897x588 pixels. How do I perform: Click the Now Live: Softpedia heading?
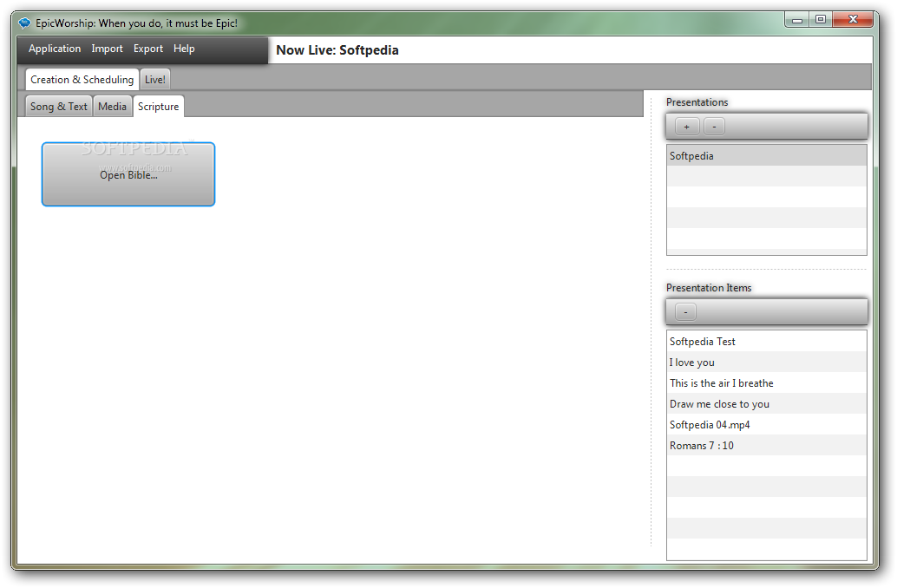pos(337,50)
